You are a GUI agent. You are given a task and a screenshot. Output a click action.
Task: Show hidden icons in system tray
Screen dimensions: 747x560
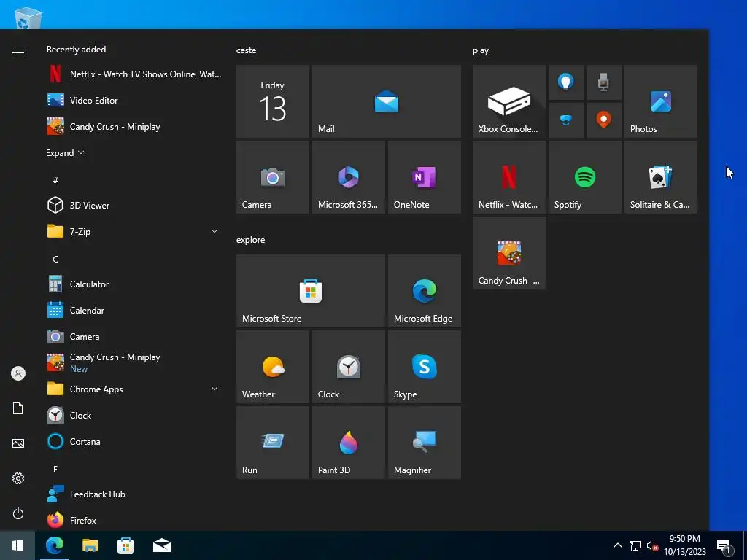pos(617,545)
